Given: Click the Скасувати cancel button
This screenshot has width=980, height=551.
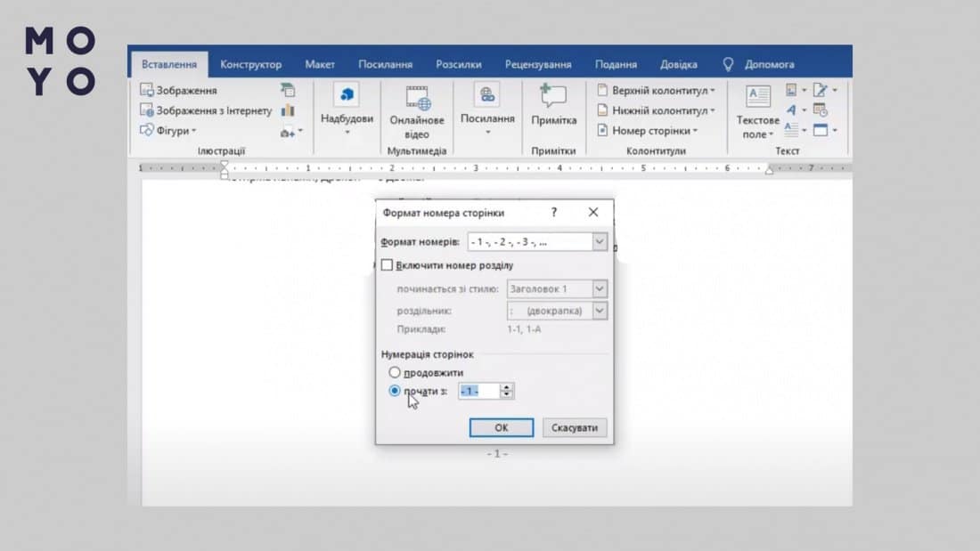Looking at the screenshot, I should tap(576, 428).
